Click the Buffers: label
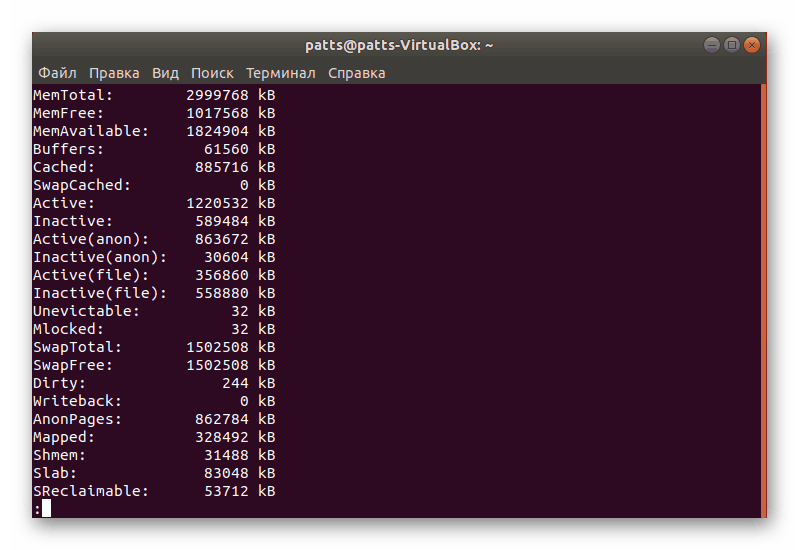Viewport: 799px width, 550px height. coord(68,149)
